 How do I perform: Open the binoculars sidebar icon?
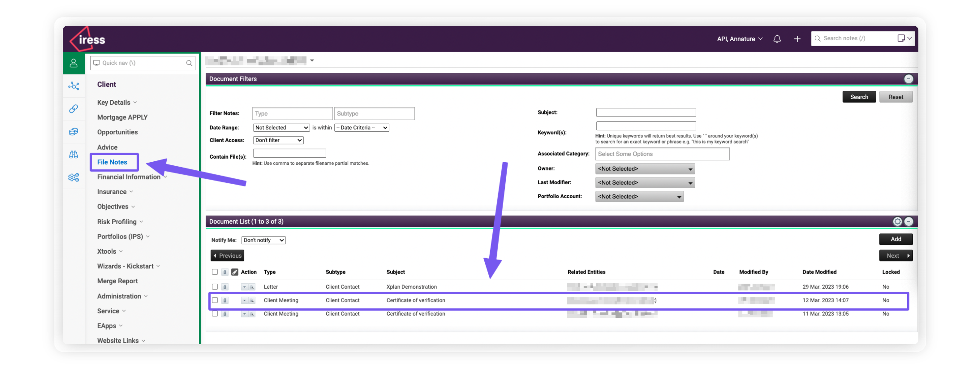tap(73, 154)
